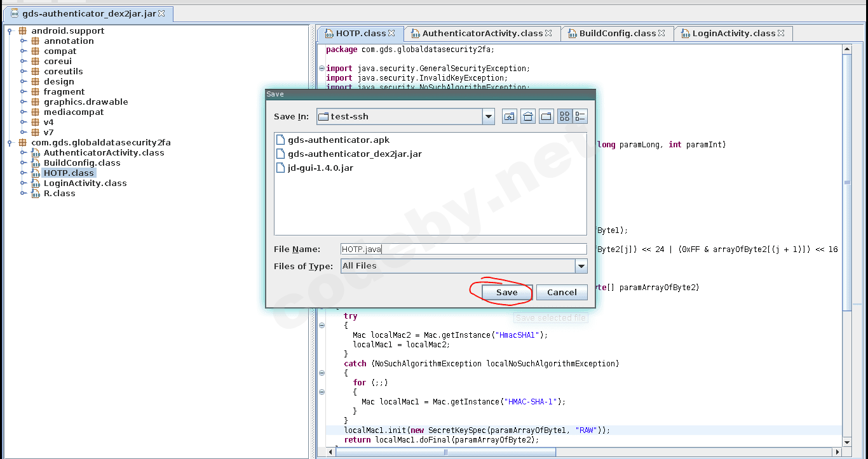Go up one folder level in Save dialog

coord(510,116)
